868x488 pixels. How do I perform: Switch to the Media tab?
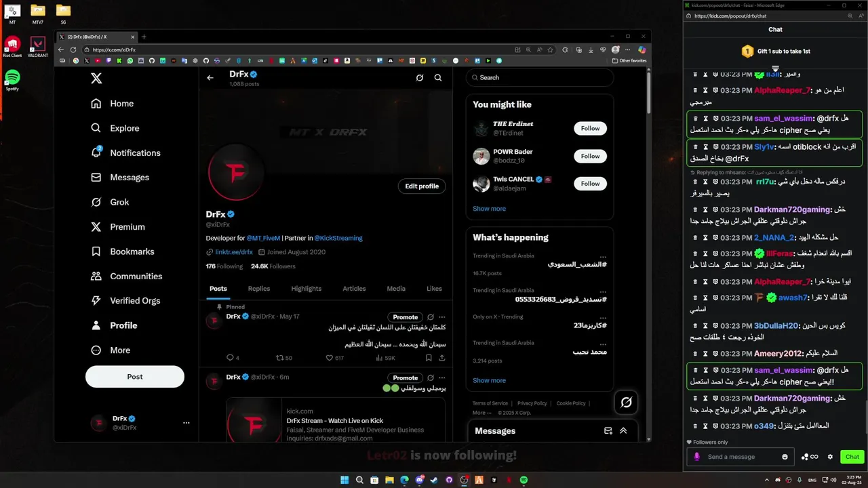(x=396, y=289)
